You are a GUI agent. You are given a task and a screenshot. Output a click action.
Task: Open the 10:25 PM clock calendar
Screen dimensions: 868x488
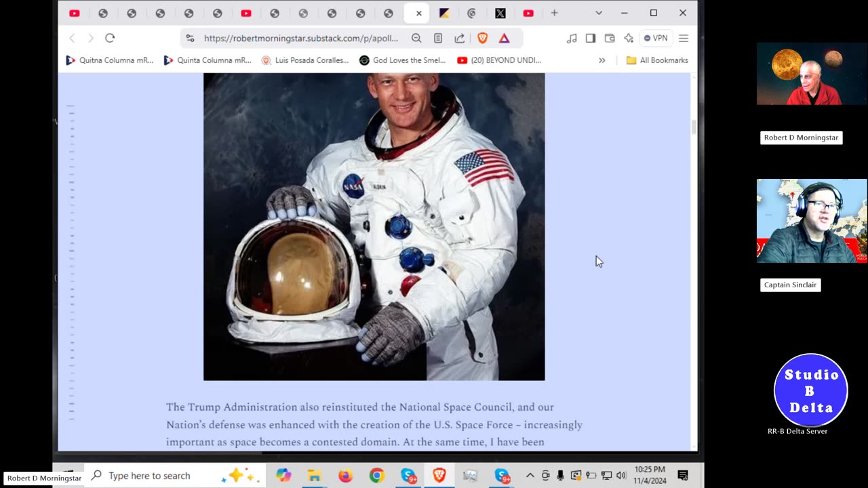[x=650, y=475]
